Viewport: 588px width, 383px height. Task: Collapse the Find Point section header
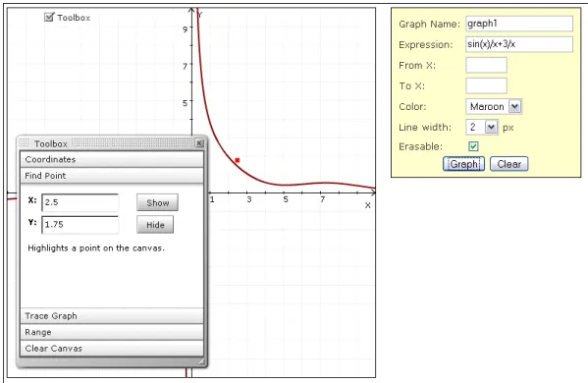[112, 176]
